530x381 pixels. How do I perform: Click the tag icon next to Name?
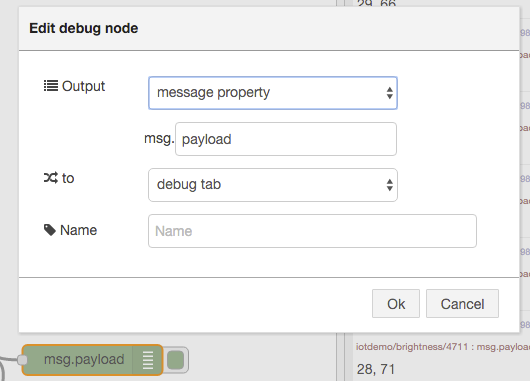pyautogui.click(x=50, y=230)
